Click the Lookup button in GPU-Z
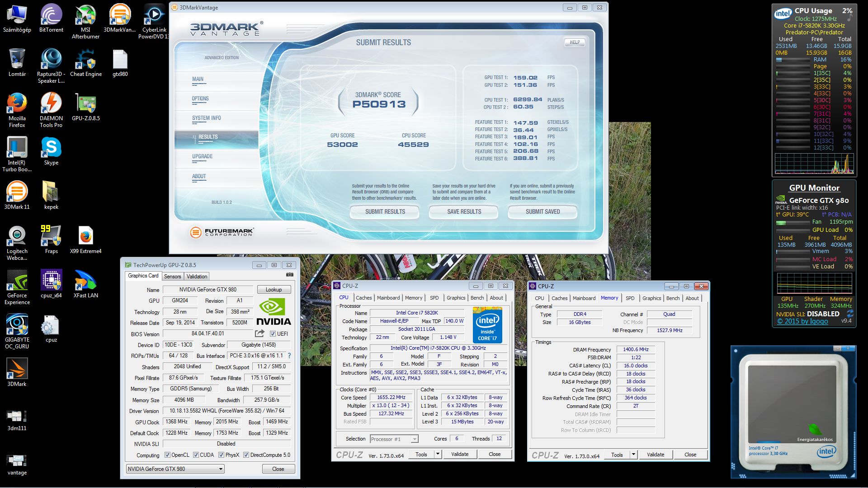Image resolution: width=868 pixels, height=488 pixels. (274, 290)
